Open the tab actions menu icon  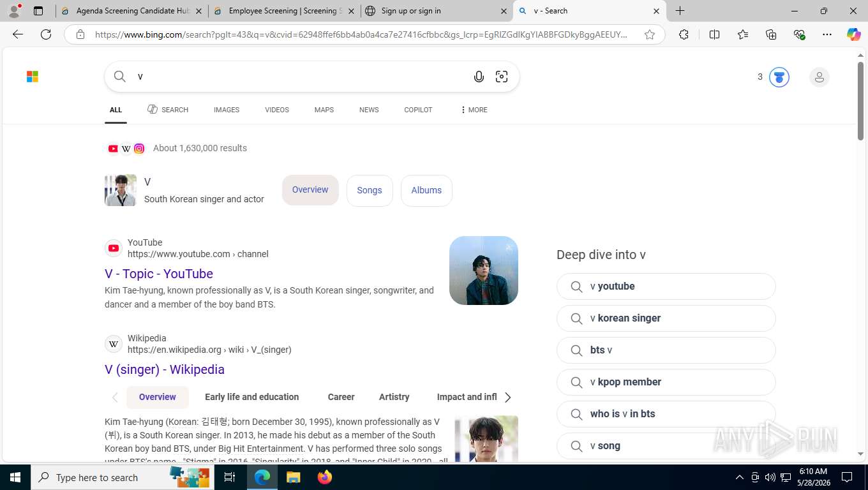click(x=38, y=11)
